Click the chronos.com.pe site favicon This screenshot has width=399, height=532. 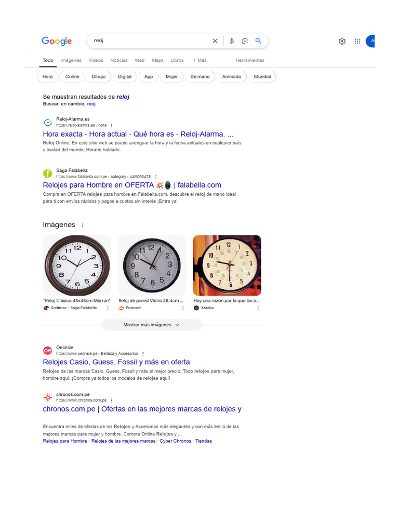[47, 397]
